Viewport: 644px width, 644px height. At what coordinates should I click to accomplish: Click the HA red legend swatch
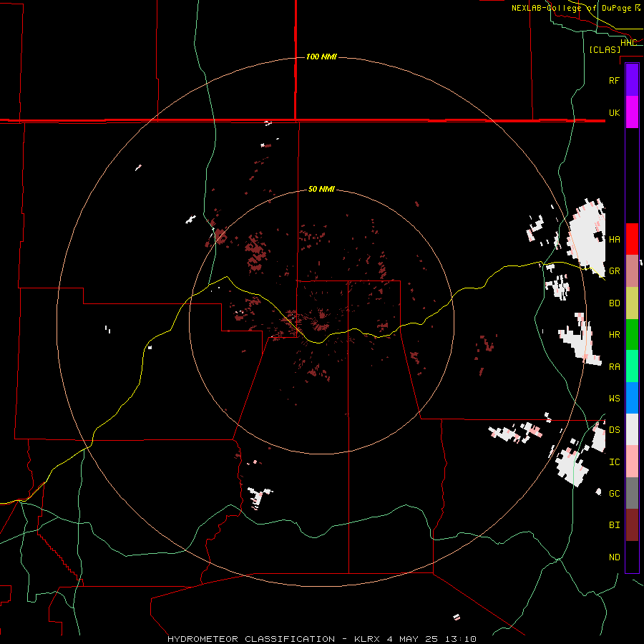tap(632, 239)
